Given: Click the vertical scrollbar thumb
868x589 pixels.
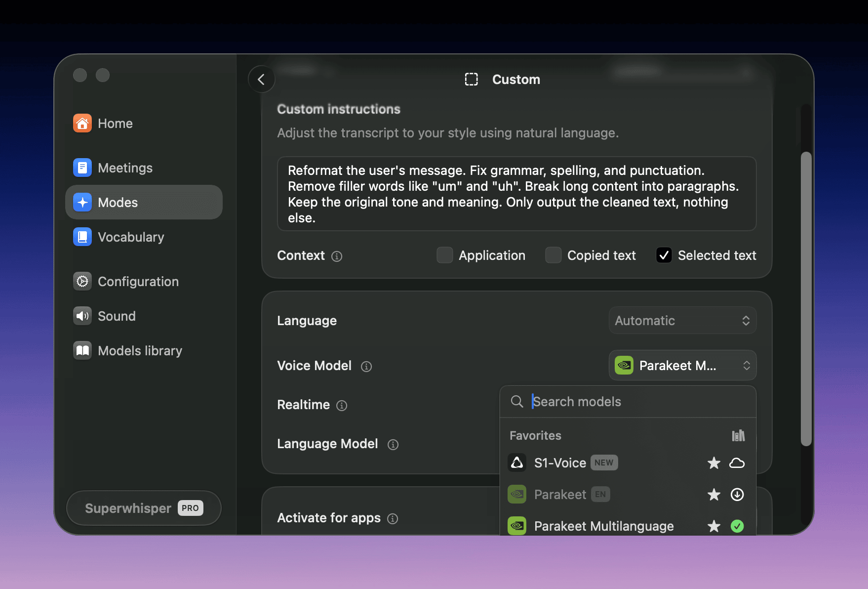Looking at the screenshot, I should [806, 298].
